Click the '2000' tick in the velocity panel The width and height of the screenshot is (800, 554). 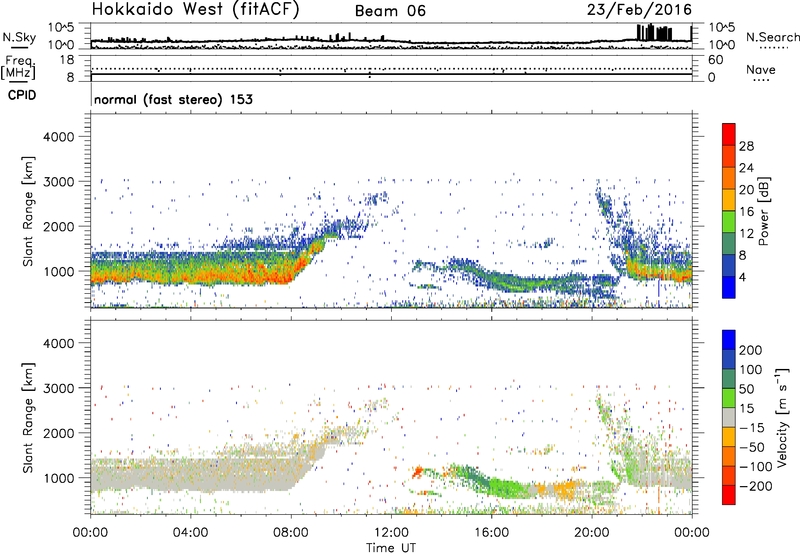59,433
